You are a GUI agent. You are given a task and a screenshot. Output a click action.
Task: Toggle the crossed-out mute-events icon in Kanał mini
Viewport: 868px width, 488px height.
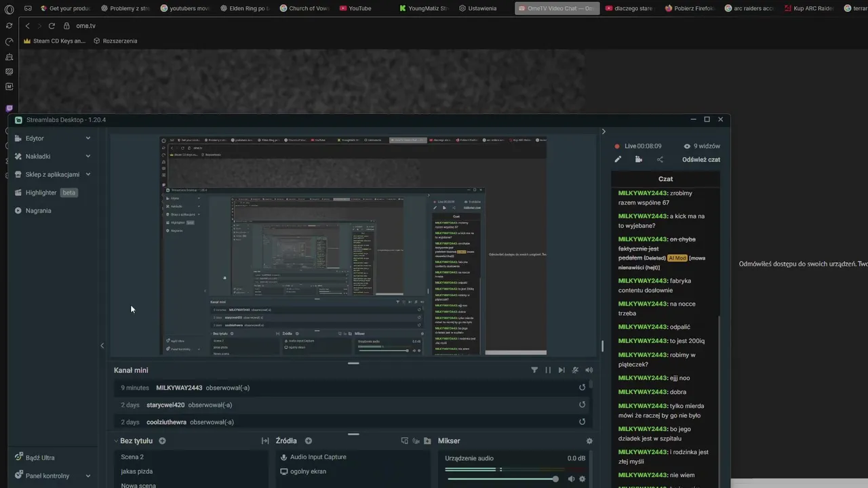click(575, 370)
